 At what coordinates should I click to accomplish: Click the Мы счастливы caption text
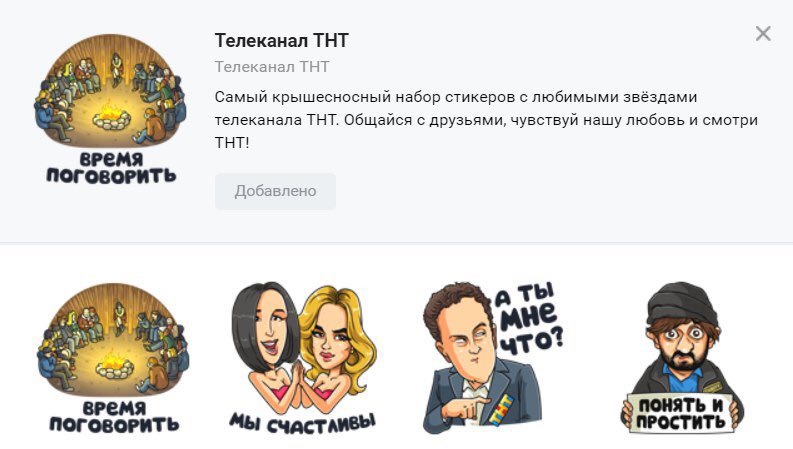click(303, 423)
